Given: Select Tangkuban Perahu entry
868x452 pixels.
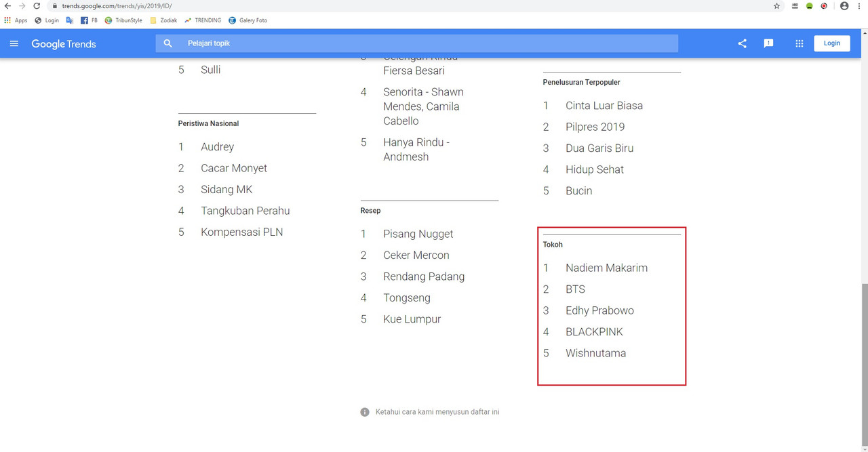Looking at the screenshot, I should (245, 211).
